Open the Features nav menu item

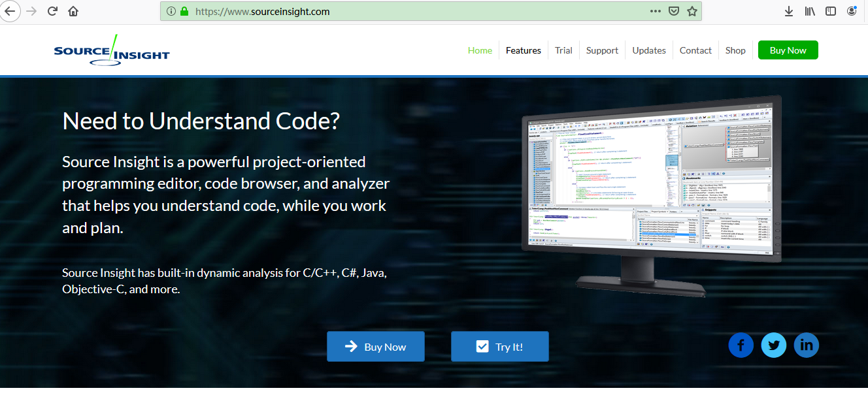click(x=524, y=50)
